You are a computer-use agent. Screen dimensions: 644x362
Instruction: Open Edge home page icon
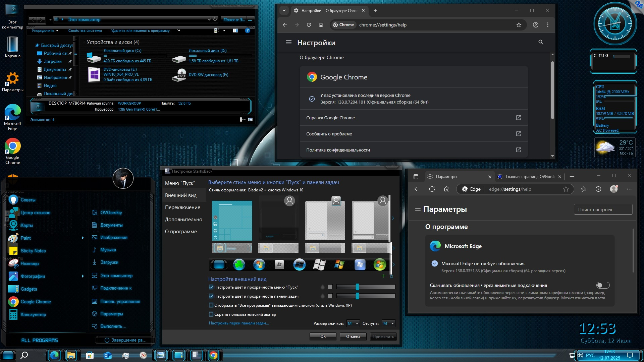click(x=446, y=189)
